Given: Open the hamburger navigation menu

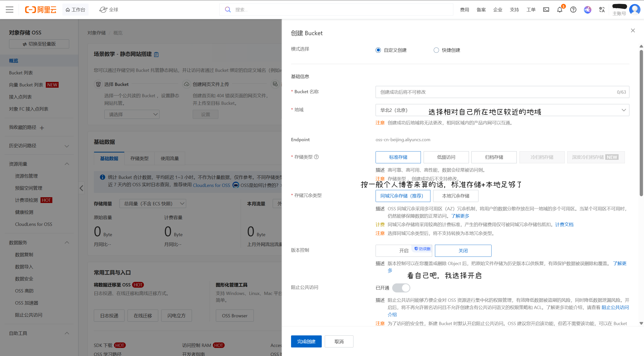Looking at the screenshot, I should pos(10,10).
